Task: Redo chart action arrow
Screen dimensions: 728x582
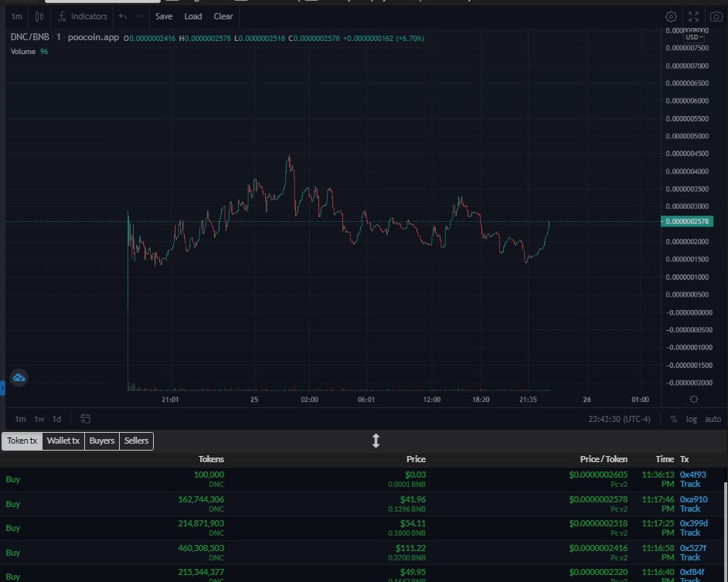Action: (139, 17)
